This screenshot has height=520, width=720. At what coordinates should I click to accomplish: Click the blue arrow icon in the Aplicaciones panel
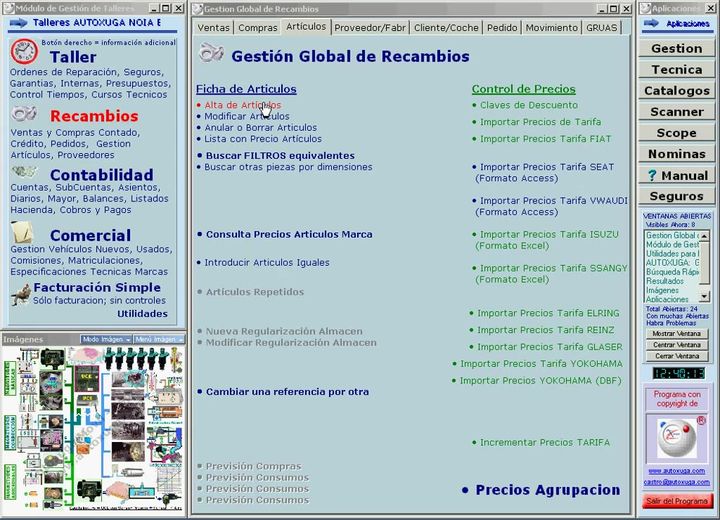click(x=651, y=23)
